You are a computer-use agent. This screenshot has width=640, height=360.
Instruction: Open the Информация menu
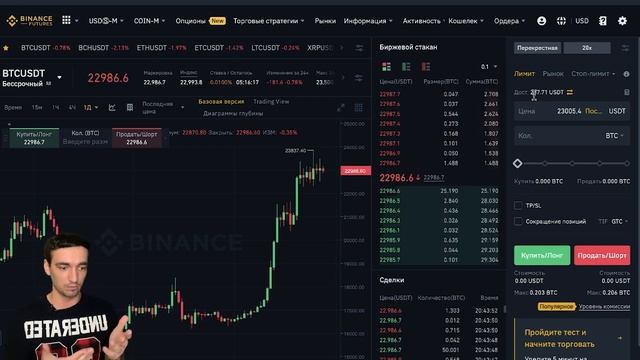point(368,21)
